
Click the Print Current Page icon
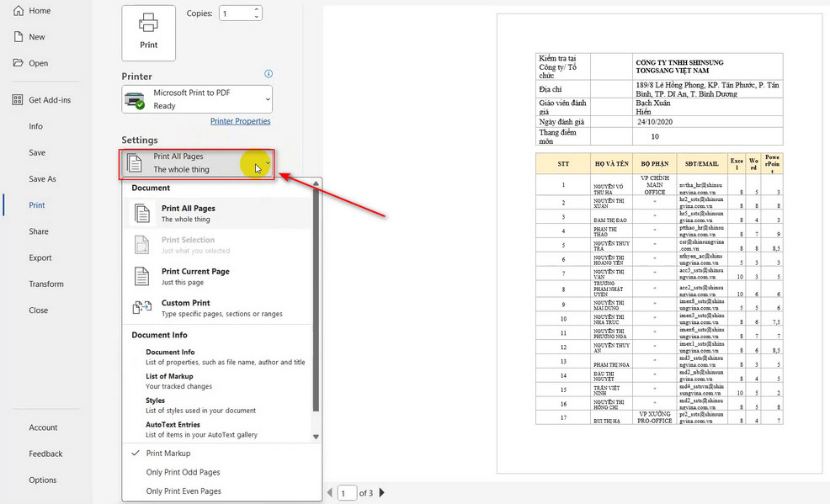pos(142,274)
